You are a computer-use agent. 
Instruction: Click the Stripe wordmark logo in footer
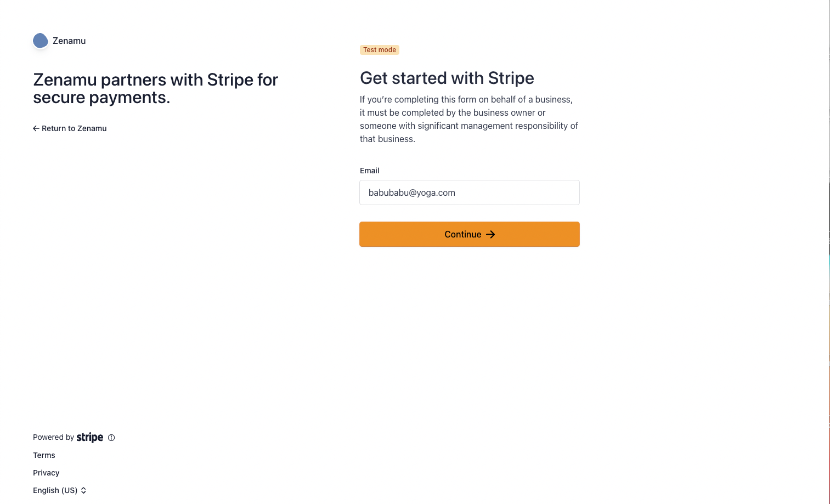click(x=90, y=437)
